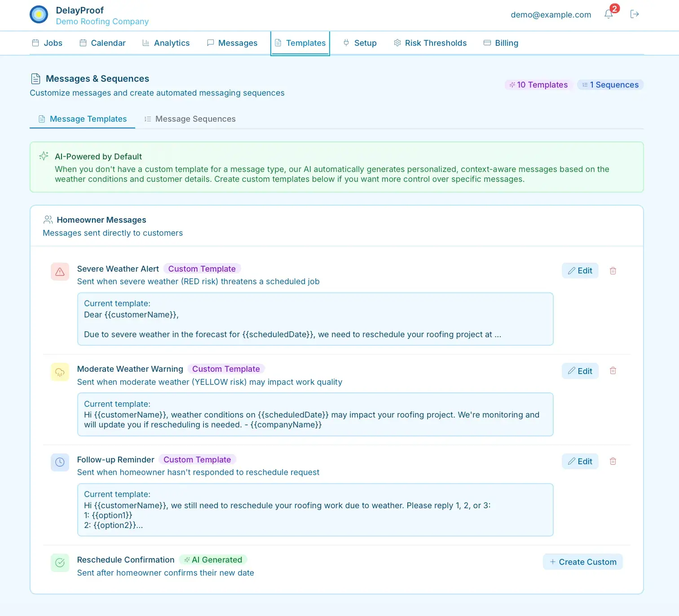This screenshot has height=616, width=679.
Task: Open the Billing tab
Action: click(x=501, y=43)
